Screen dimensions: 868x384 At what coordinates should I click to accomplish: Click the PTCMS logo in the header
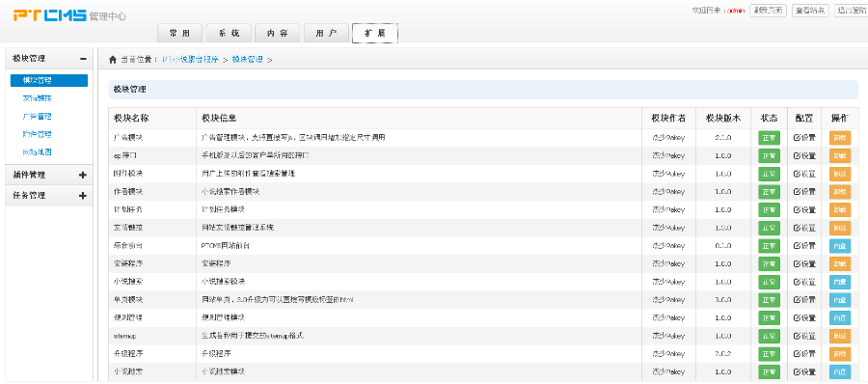[x=50, y=15]
